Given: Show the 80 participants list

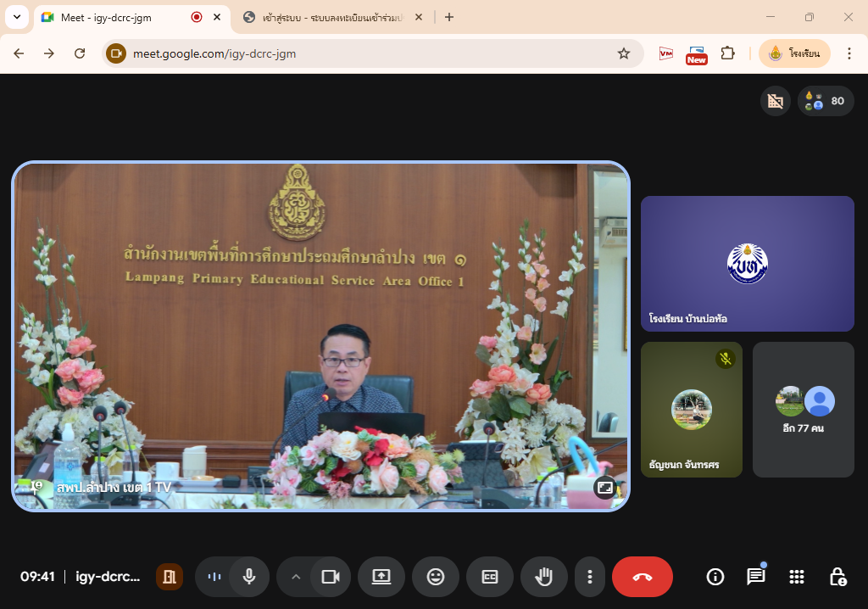Looking at the screenshot, I should (826, 101).
